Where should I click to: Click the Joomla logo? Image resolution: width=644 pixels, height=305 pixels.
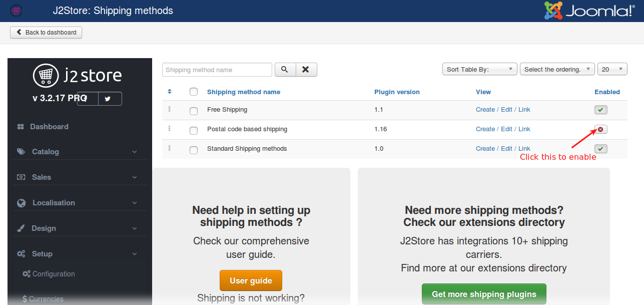[x=589, y=11]
